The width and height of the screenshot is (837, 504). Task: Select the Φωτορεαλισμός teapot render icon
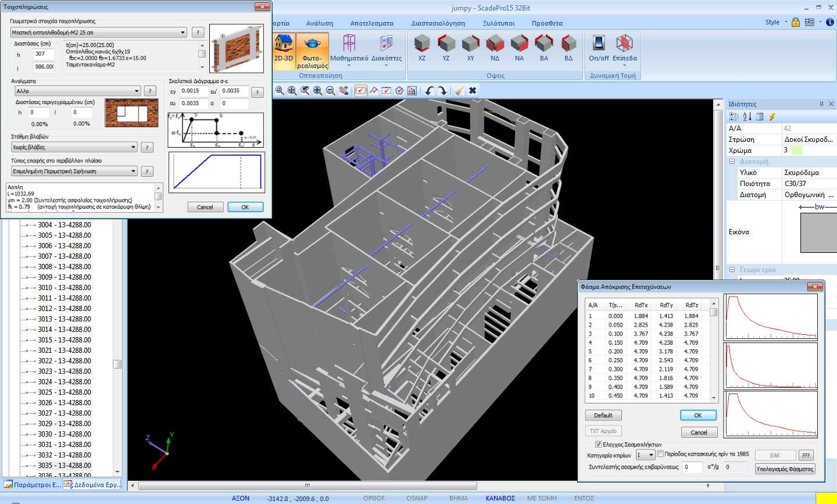(312, 51)
